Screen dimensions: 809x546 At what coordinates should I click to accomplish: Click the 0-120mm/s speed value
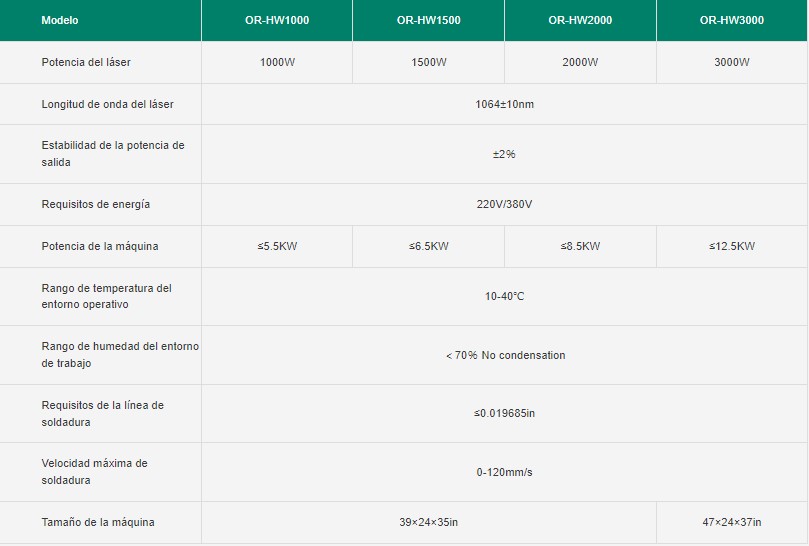(x=504, y=472)
